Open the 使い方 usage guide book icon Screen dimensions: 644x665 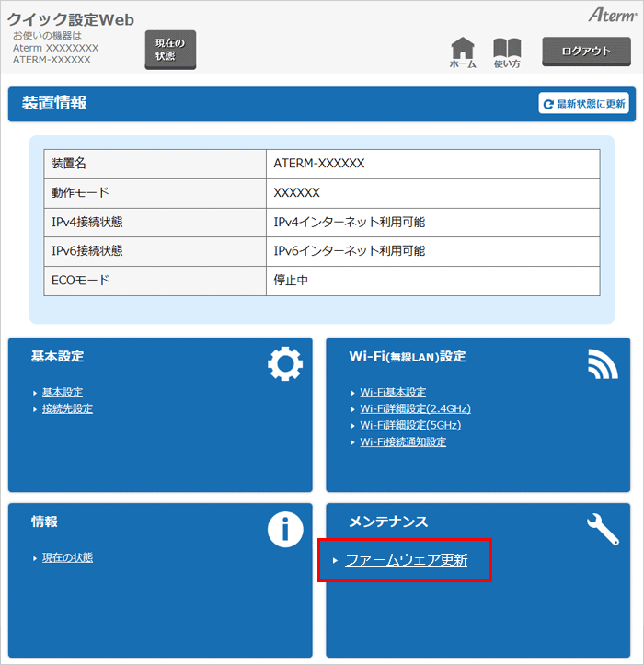pos(507,50)
